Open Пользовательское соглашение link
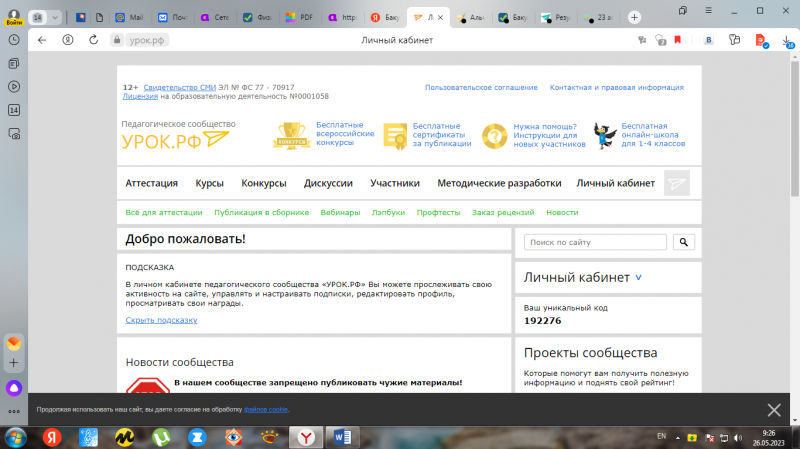The height and width of the screenshot is (449, 800). click(x=481, y=87)
